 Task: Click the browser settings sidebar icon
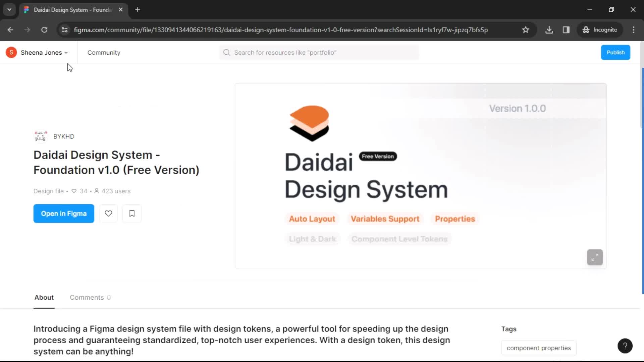pyautogui.click(x=567, y=29)
